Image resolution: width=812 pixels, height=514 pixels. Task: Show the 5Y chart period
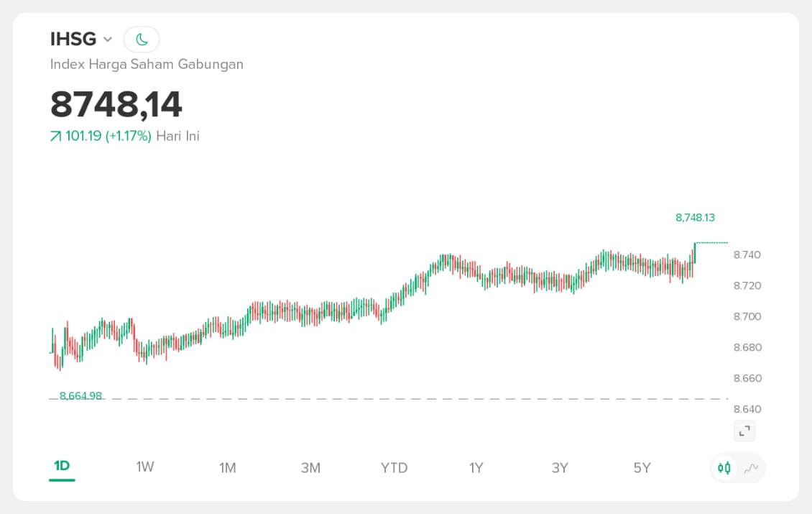pos(642,468)
